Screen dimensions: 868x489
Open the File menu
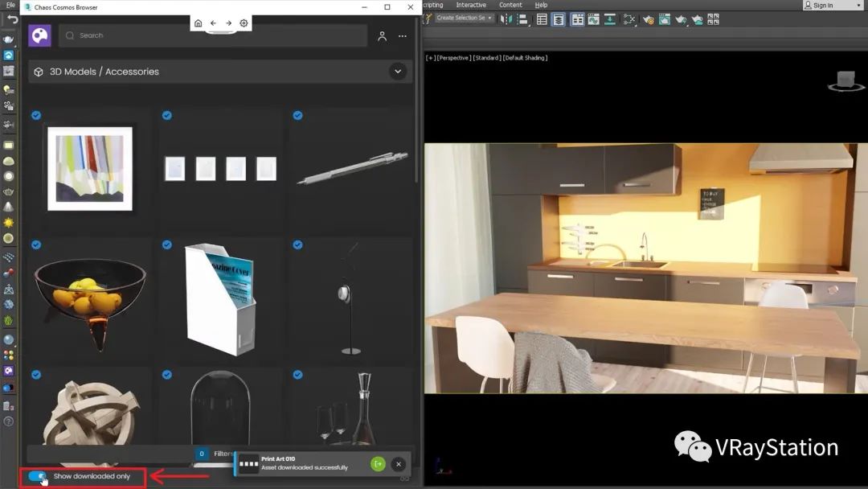(10, 5)
